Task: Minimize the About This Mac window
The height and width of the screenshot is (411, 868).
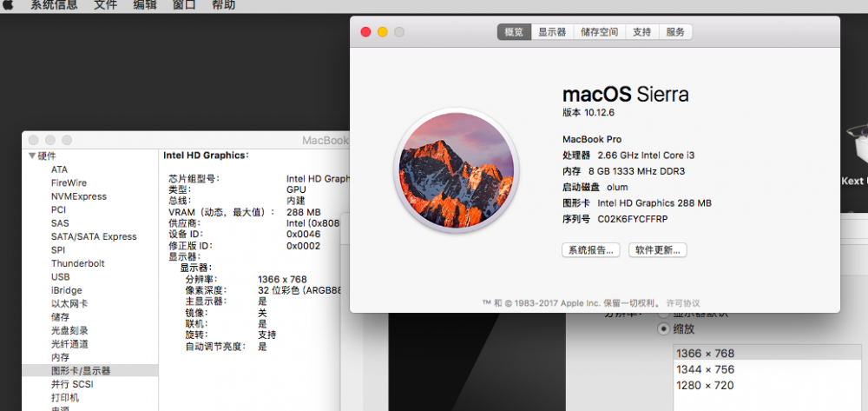Action: tap(383, 32)
